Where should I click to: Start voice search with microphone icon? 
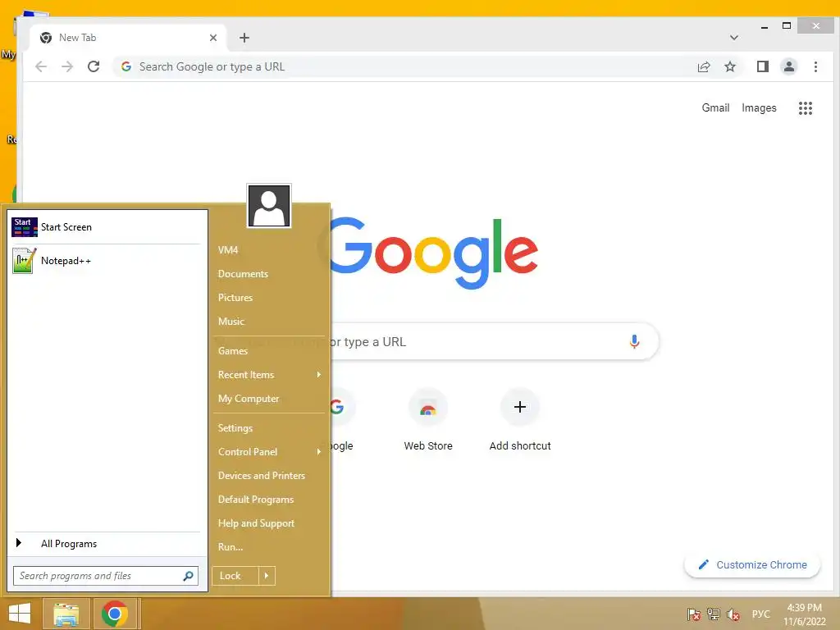[634, 342]
